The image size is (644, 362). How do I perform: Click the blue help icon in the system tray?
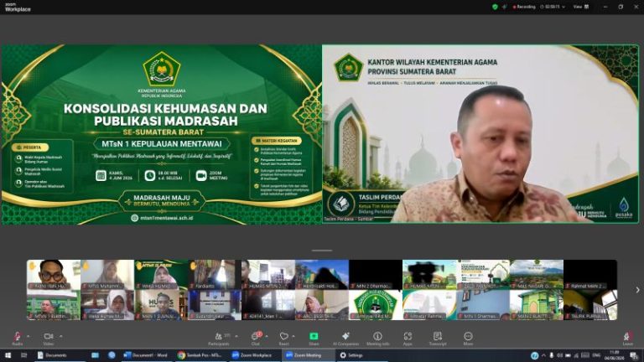pyautogui.click(x=534, y=355)
